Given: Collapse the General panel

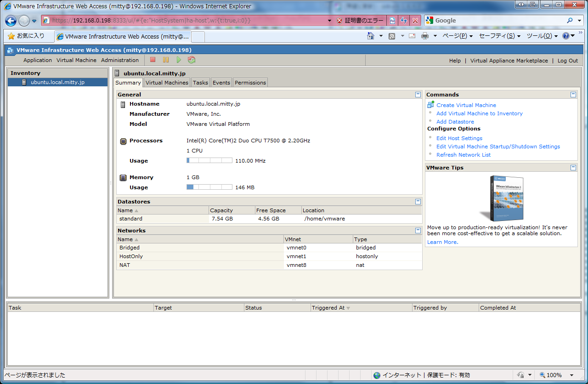Looking at the screenshot, I should [418, 95].
